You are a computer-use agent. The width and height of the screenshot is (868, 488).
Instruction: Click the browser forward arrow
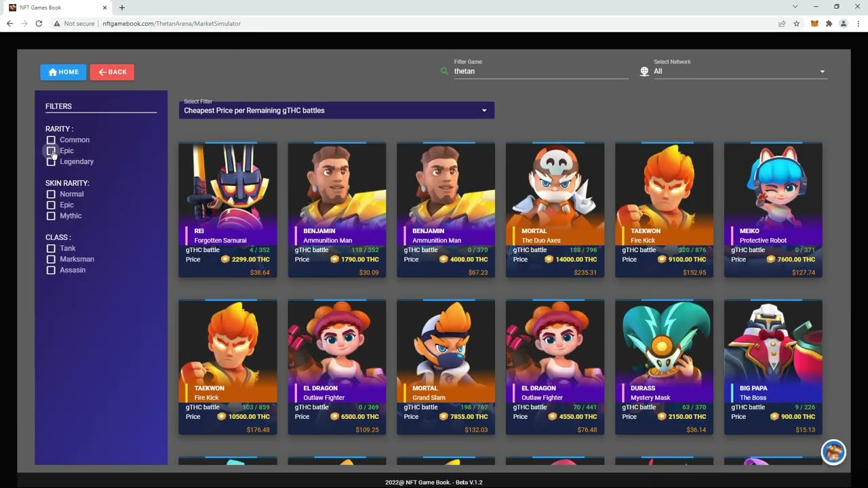24,23
